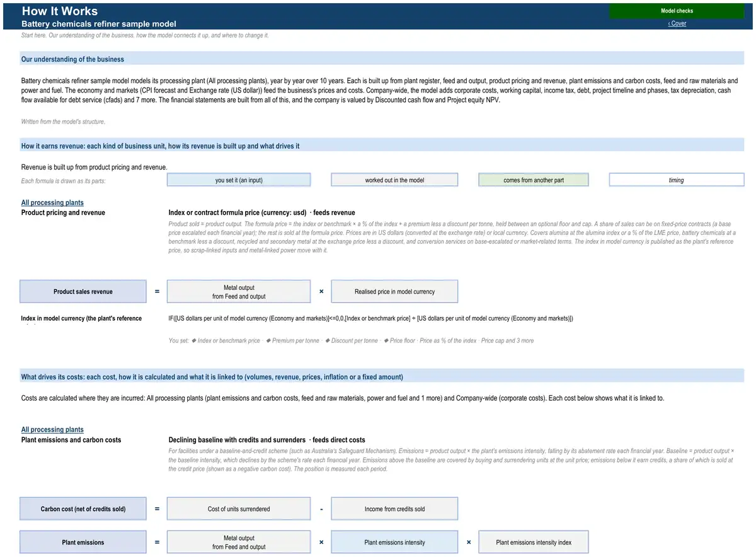Click the 'timing' legend box
Screen dimensions: 756x557
pyautogui.click(x=677, y=180)
